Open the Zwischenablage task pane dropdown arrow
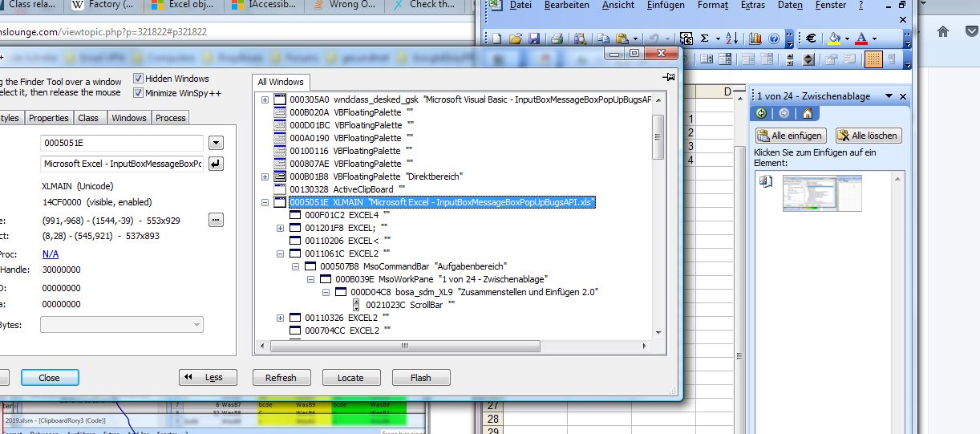Viewport: 980px width, 434px height. (889, 96)
